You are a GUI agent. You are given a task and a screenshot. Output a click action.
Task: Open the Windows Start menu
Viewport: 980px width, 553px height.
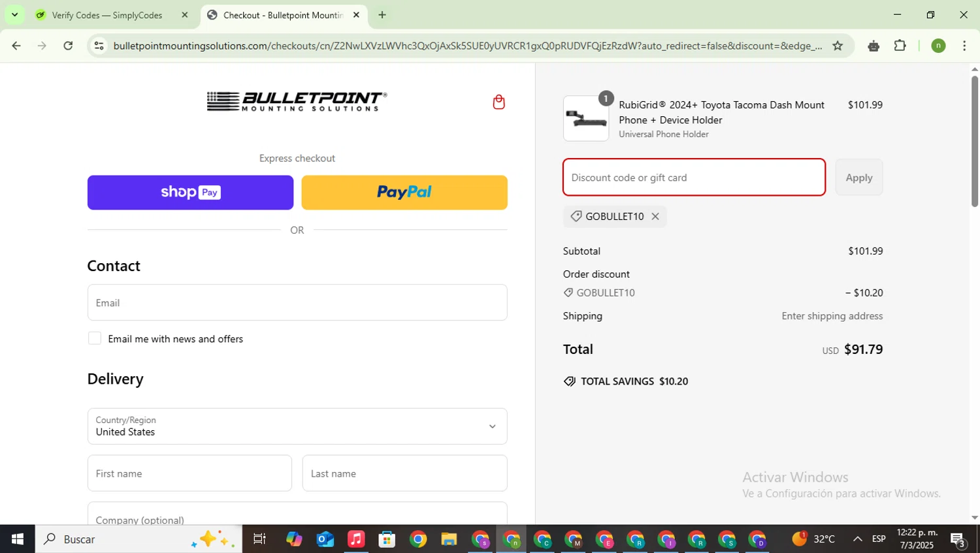tap(18, 539)
